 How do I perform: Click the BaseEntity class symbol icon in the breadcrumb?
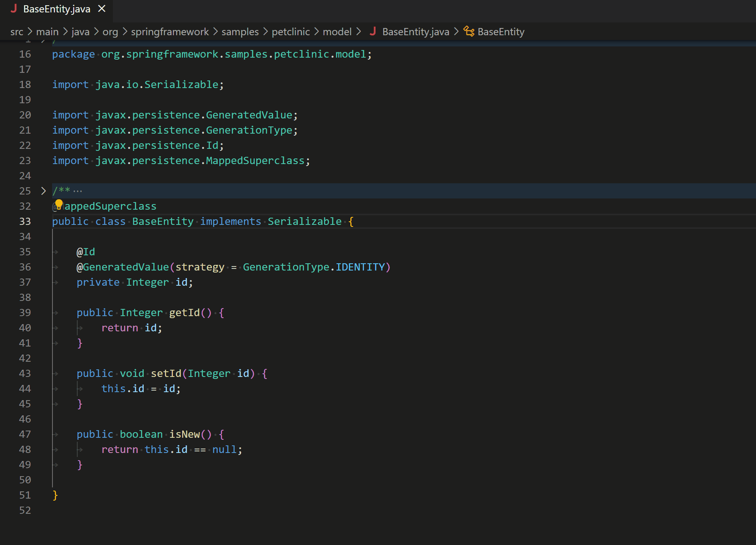(468, 32)
